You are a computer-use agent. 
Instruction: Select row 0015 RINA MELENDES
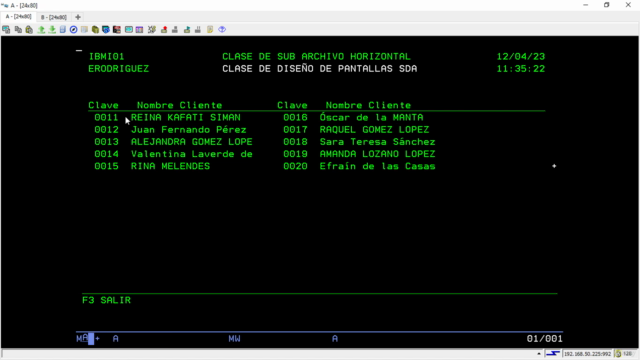tap(152, 167)
